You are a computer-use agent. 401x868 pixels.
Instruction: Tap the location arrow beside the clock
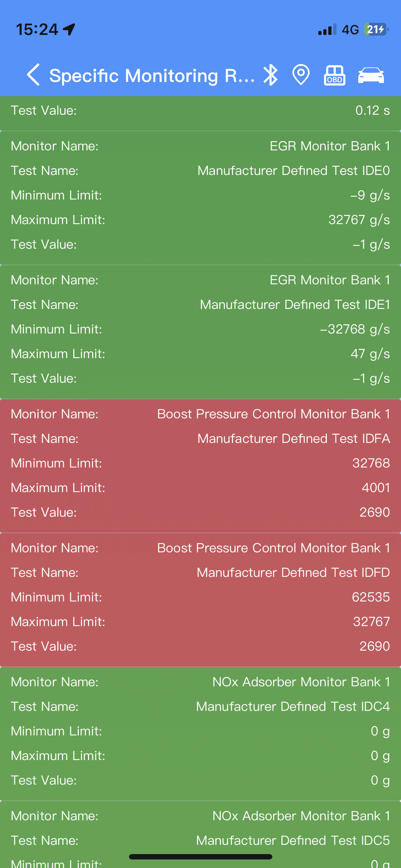pos(69,29)
